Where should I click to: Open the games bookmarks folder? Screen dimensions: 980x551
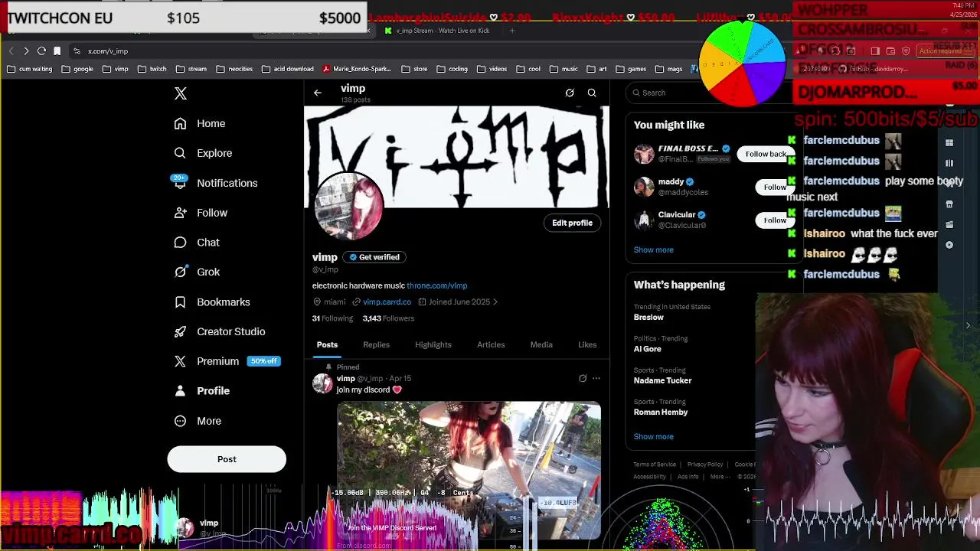[630, 69]
